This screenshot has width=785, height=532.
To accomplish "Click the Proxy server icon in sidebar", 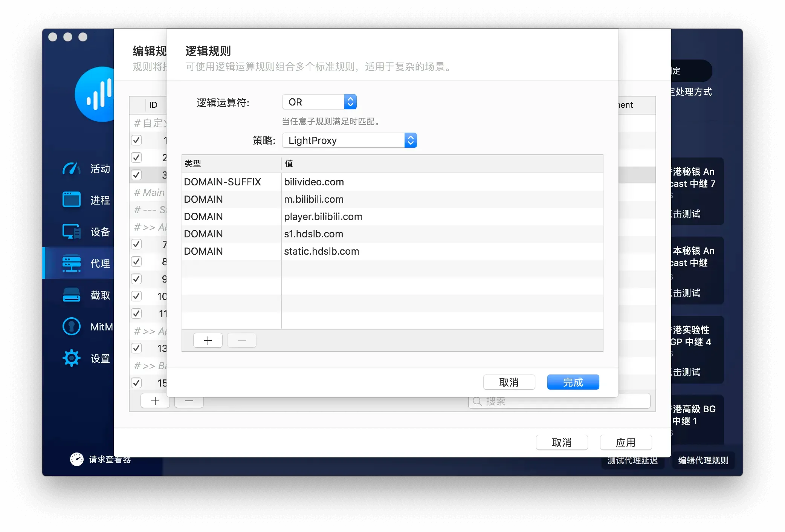I will pos(72,263).
